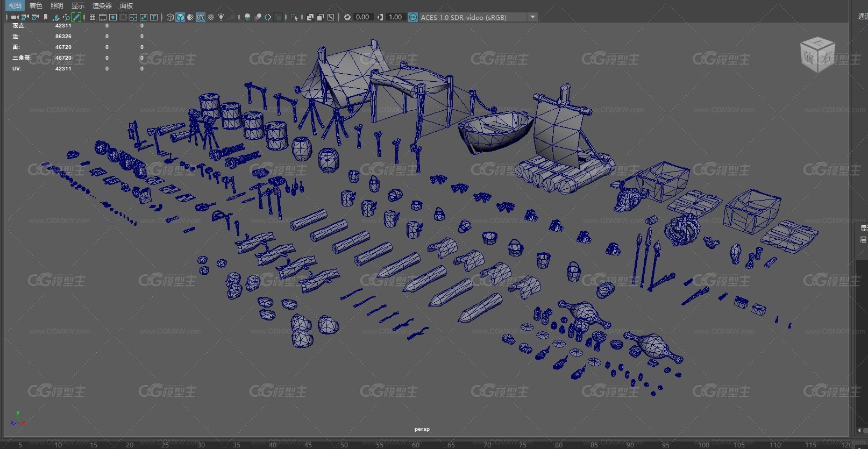Click the Bookmarks icon
The image size is (868, 449).
[x=46, y=17]
